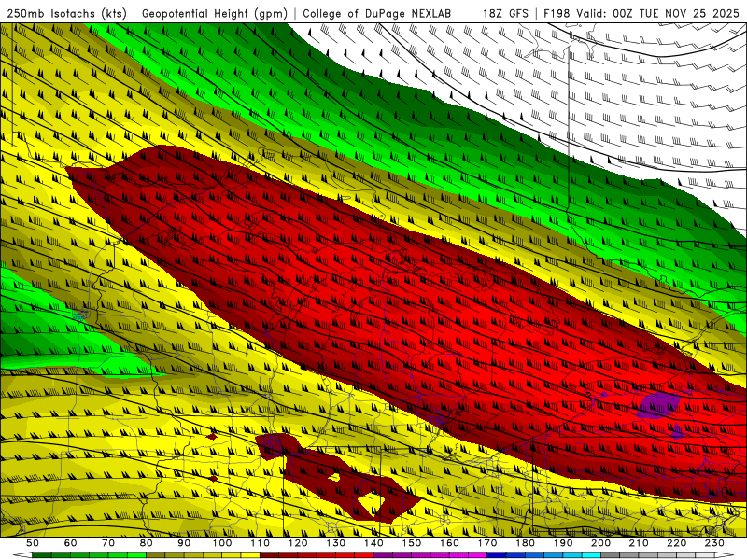Select the 100 knot color scale label
The image size is (747, 560).
click(222, 543)
